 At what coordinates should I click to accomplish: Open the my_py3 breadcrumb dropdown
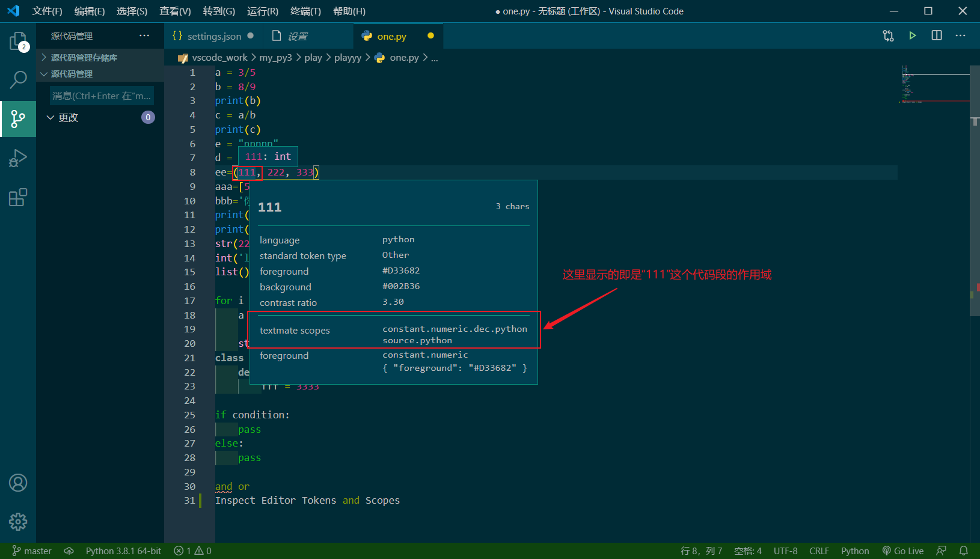point(275,58)
